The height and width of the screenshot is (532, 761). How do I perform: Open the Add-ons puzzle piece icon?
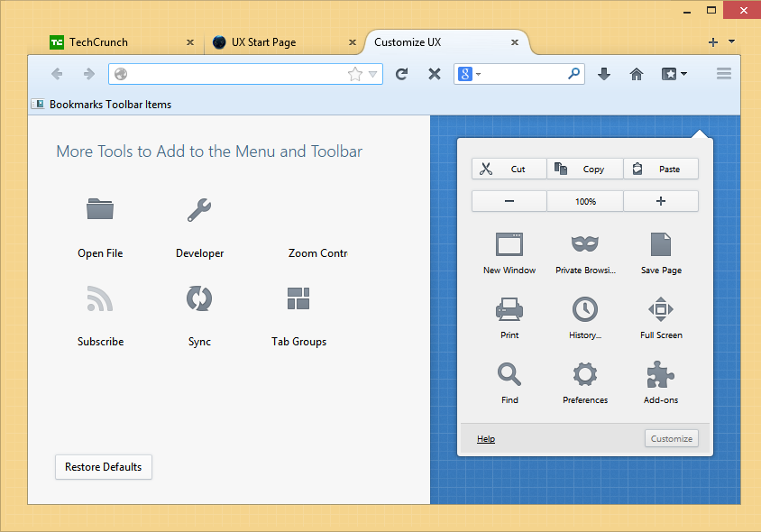click(x=661, y=374)
